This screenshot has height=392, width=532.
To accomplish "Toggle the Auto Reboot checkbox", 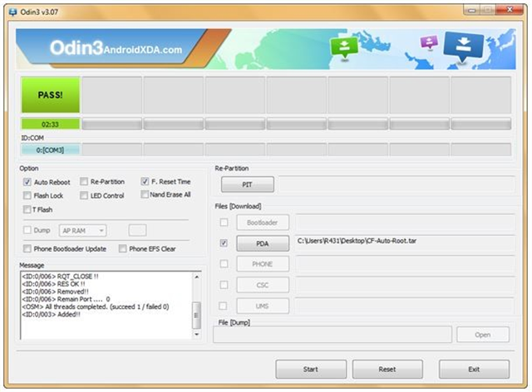I will (x=27, y=182).
